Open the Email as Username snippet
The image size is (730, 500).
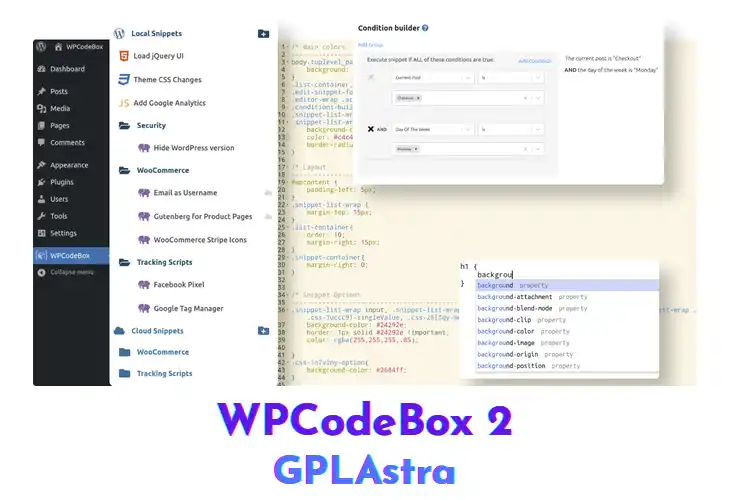click(x=185, y=193)
